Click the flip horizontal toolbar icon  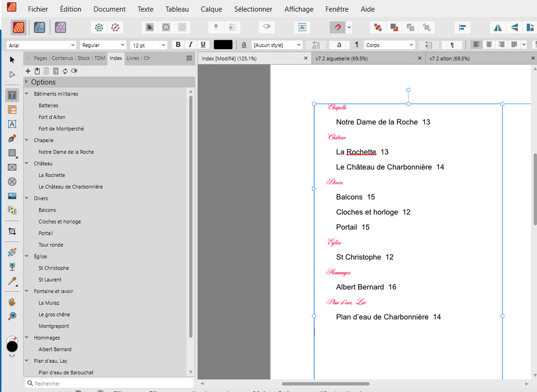498,27
